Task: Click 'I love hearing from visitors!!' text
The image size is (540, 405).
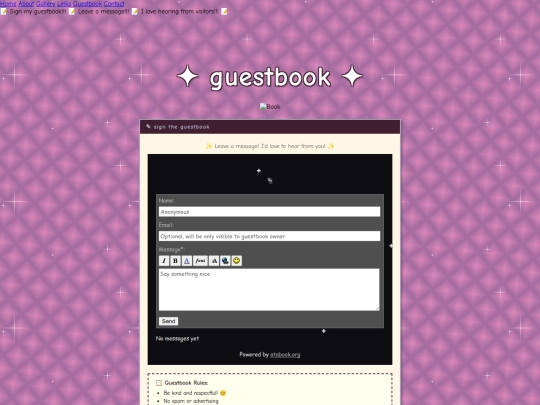Action: tap(179, 11)
